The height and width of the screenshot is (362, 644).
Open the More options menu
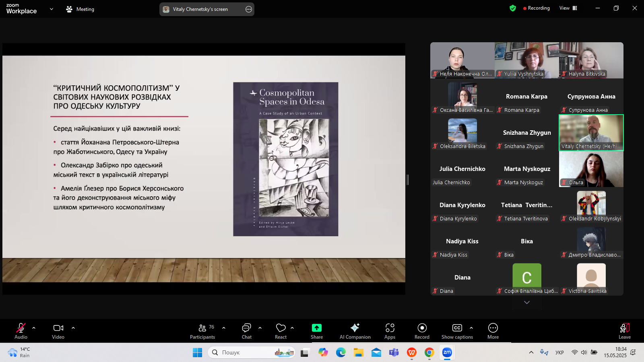pos(493,331)
